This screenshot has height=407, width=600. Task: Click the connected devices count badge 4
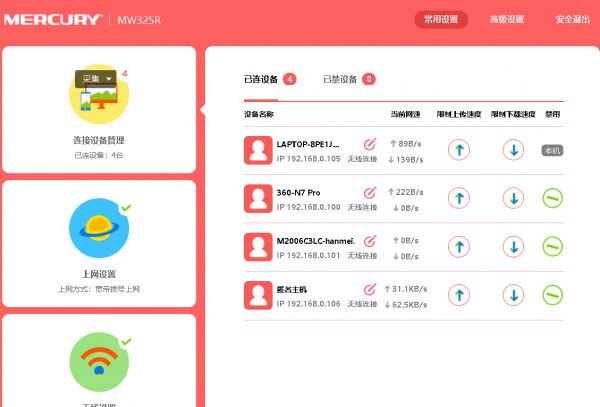tap(290, 79)
